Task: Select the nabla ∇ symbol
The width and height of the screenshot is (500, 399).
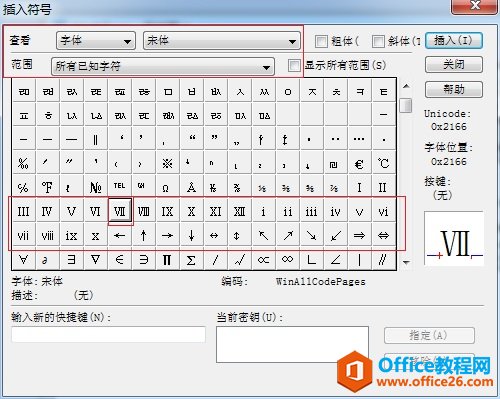Action: tap(96, 259)
